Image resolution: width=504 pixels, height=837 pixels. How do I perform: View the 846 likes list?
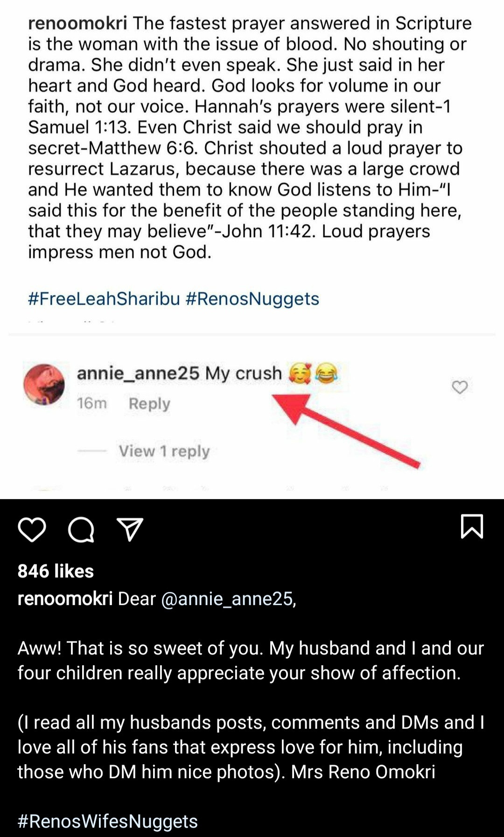[x=56, y=571]
